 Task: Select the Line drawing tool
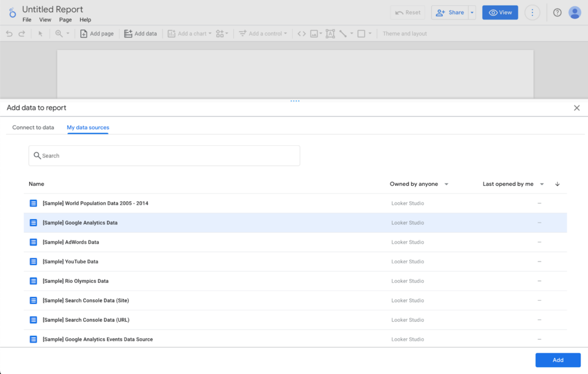(x=343, y=34)
